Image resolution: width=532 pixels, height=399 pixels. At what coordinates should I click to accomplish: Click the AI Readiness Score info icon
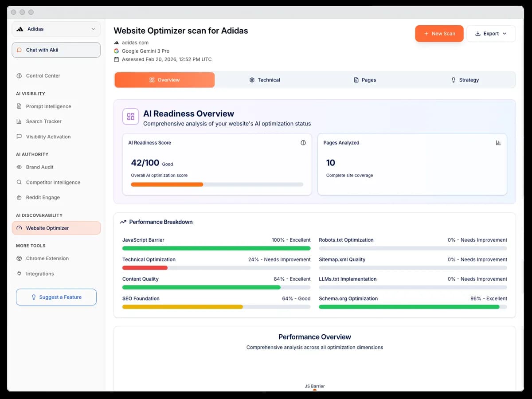pos(303,142)
